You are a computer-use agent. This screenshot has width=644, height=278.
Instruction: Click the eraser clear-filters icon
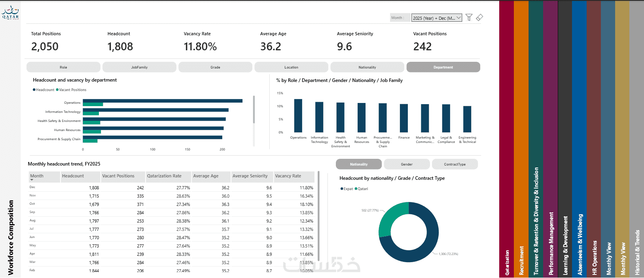[479, 17]
